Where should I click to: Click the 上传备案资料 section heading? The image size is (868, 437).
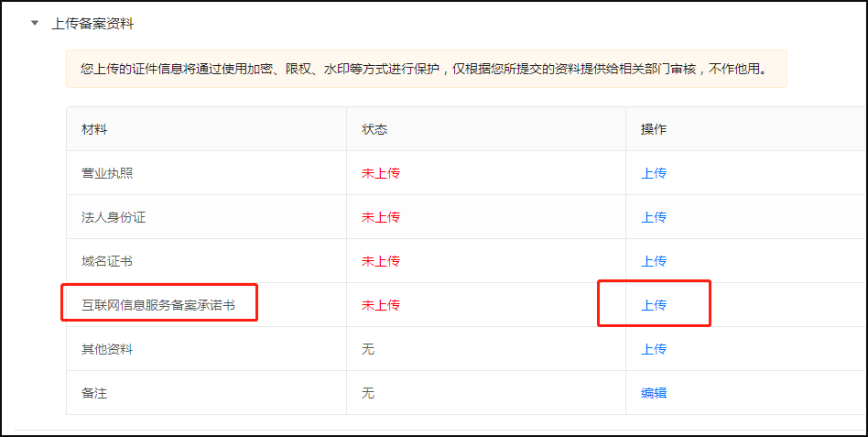click(92, 24)
